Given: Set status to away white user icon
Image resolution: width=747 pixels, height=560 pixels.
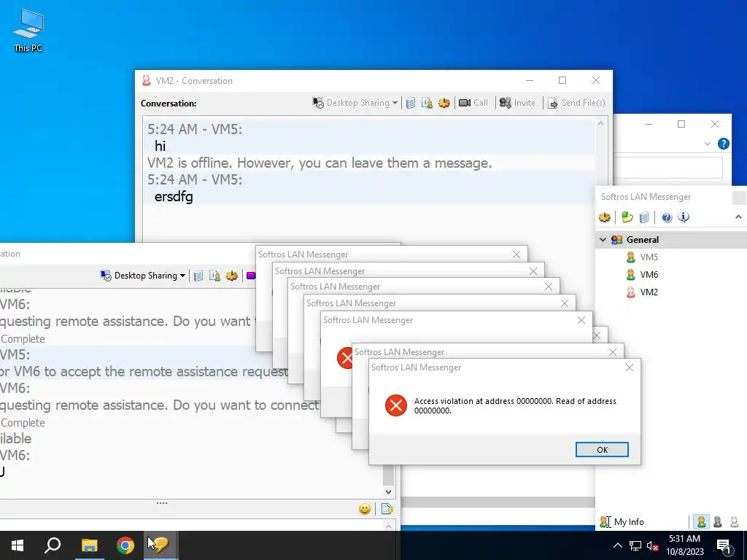Looking at the screenshot, I should 734,522.
